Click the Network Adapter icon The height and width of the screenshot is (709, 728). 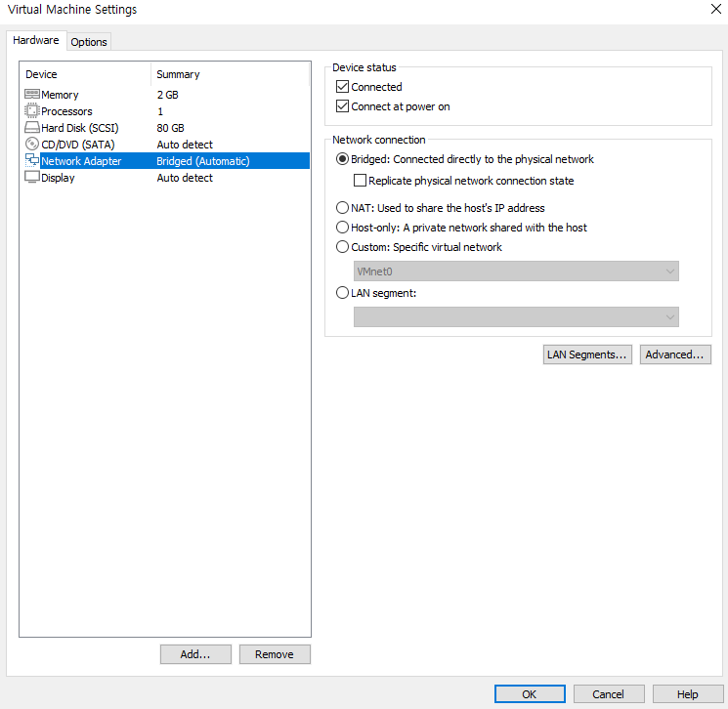32,160
